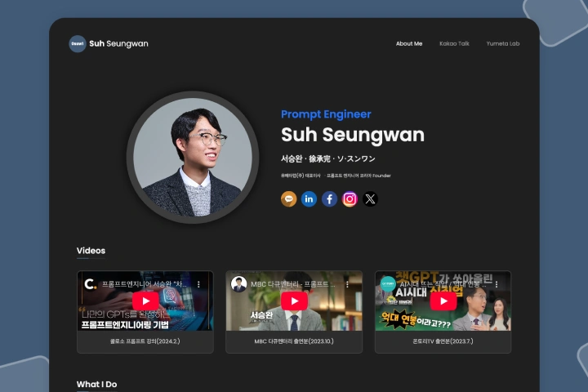Play the 클로소 프롬프트 강의 video

pos(145,301)
